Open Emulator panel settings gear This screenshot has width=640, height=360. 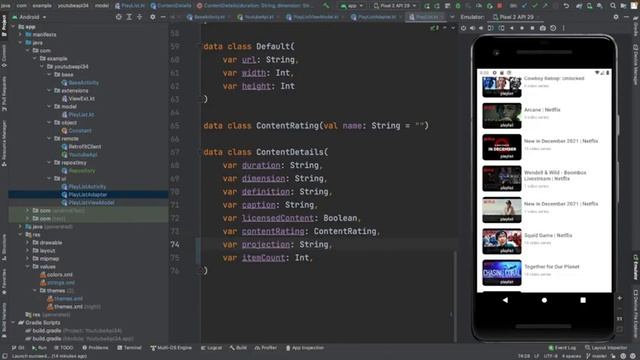tap(616, 17)
